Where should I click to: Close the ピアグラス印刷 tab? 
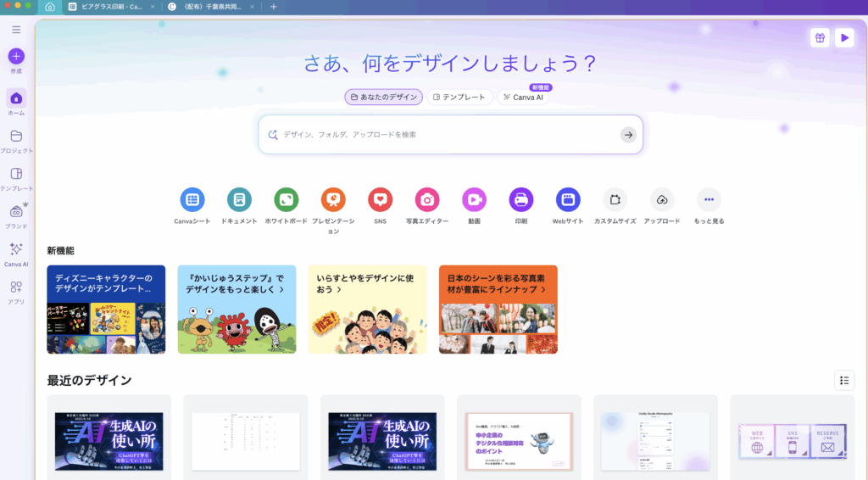tap(153, 7)
